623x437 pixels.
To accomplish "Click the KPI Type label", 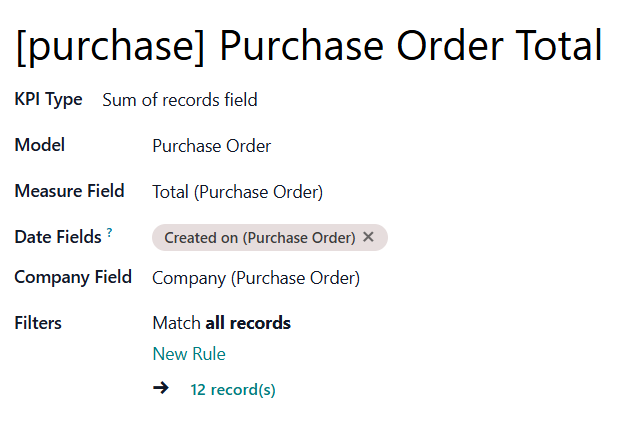I will 48,100.
